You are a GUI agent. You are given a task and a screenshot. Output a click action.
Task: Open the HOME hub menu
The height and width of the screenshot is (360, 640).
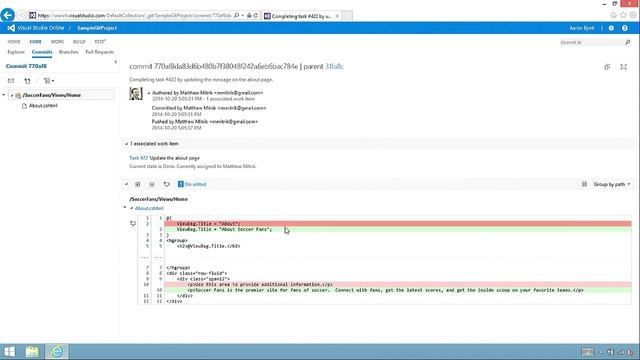point(14,42)
